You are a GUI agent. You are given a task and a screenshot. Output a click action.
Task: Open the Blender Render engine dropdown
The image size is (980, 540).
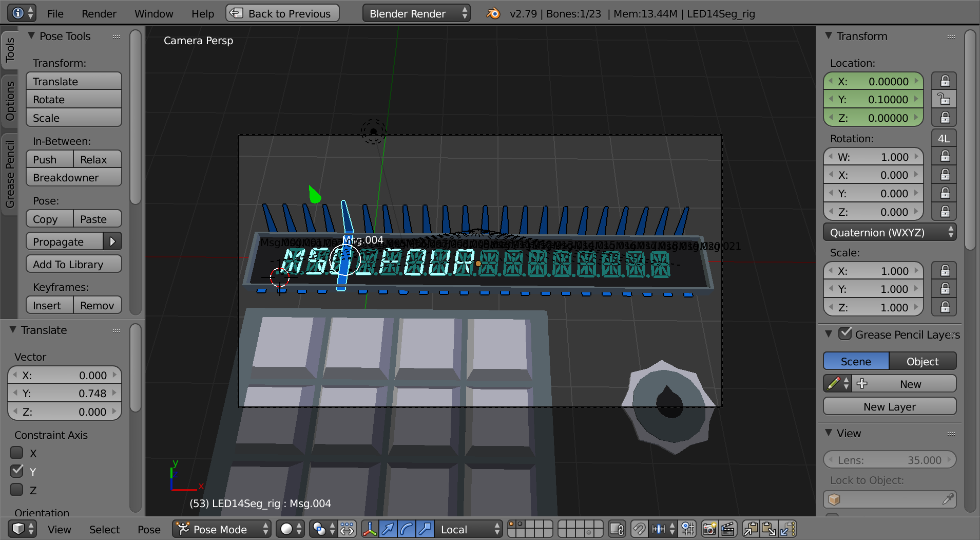click(415, 13)
